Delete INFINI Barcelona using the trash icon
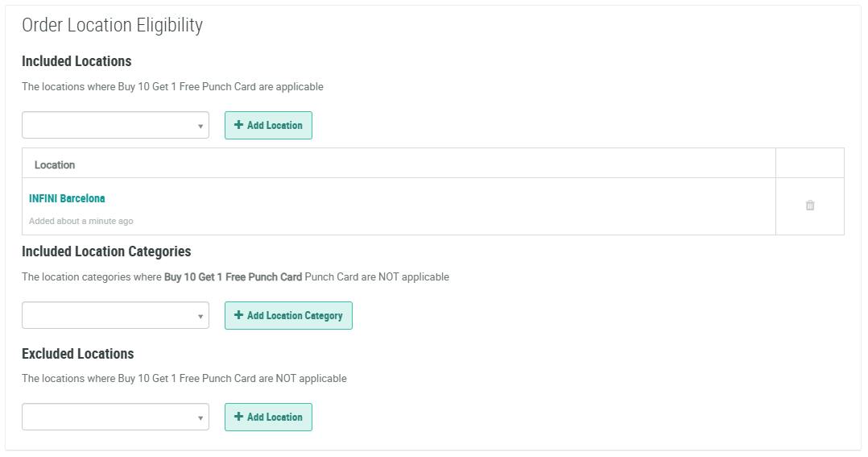The width and height of the screenshot is (868, 457). coord(810,206)
